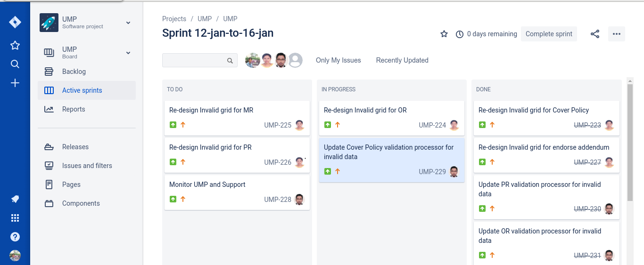Open the app switcher grid icon

(x=15, y=218)
